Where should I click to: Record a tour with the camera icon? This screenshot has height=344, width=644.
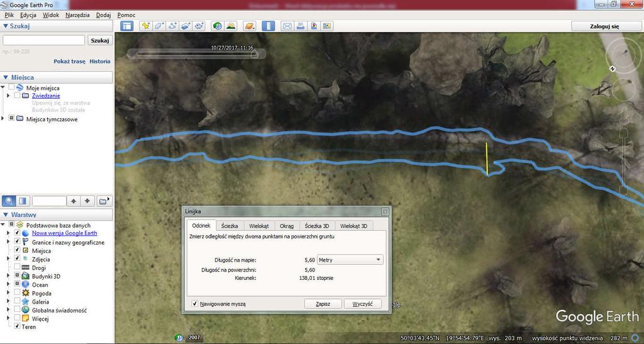click(x=199, y=26)
